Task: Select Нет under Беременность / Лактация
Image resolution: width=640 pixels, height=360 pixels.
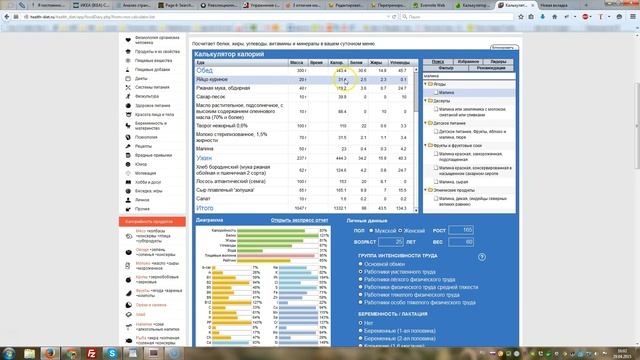Action: 360,323
